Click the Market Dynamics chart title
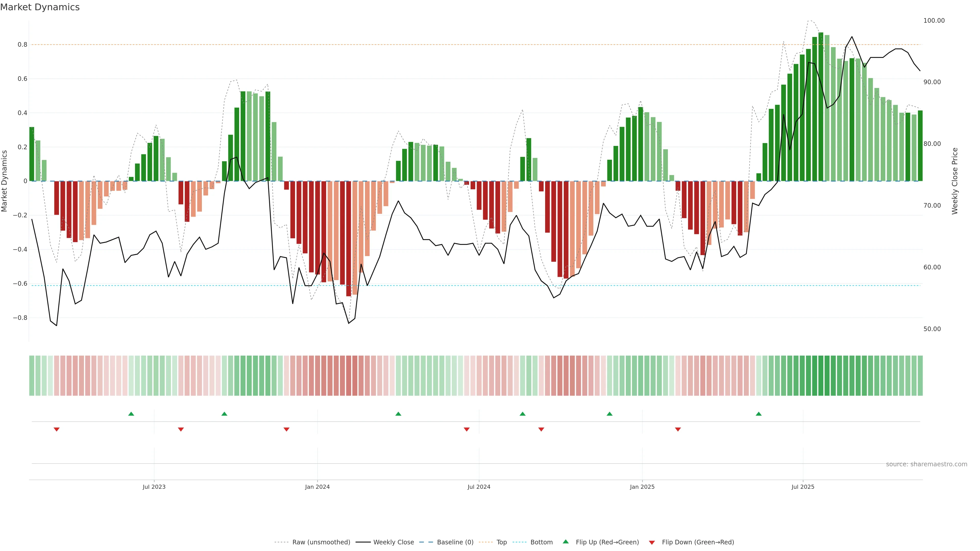The height and width of the screenshot is (551, 980). [x=40, y=7]
